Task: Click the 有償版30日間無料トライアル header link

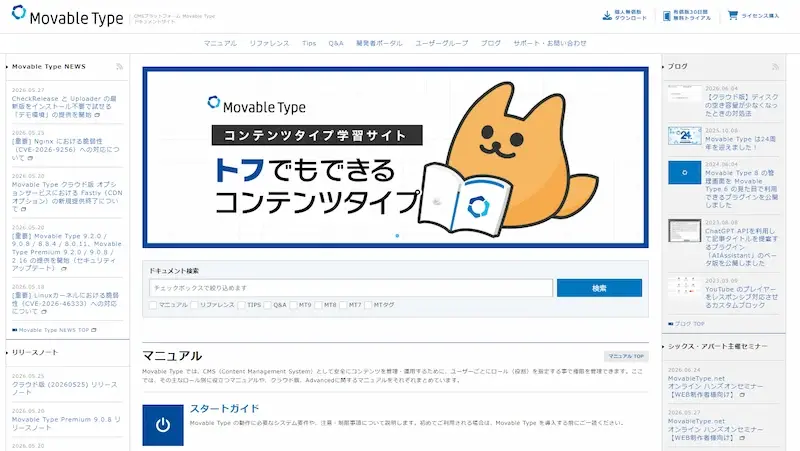Action: (x=687, y=15)
